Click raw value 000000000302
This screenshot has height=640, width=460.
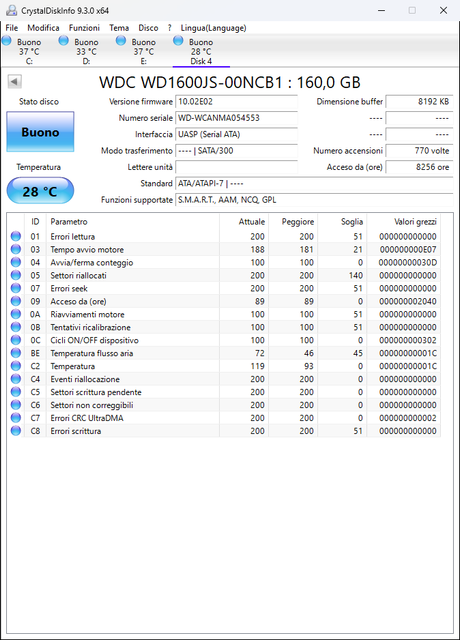click(408, 340)
